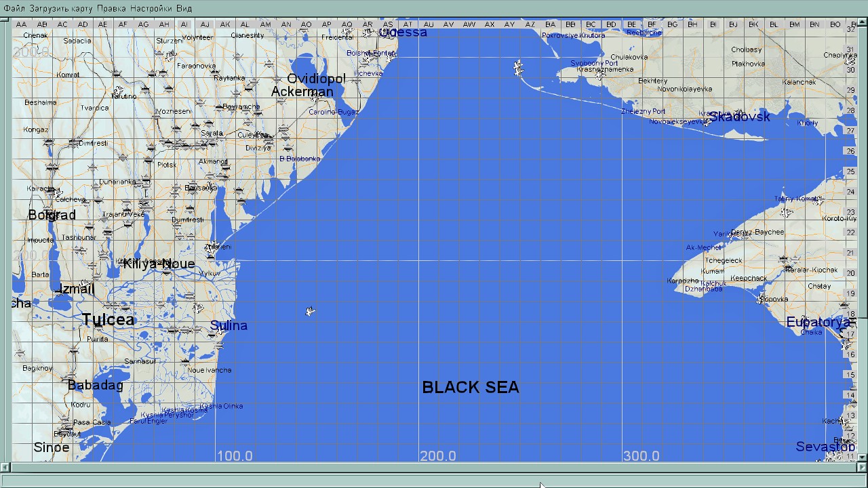The height and width of the screenshot is (488, 868).
Task: Click the Pokrovsiye Khutora label
Action: [x=574, y=35]
